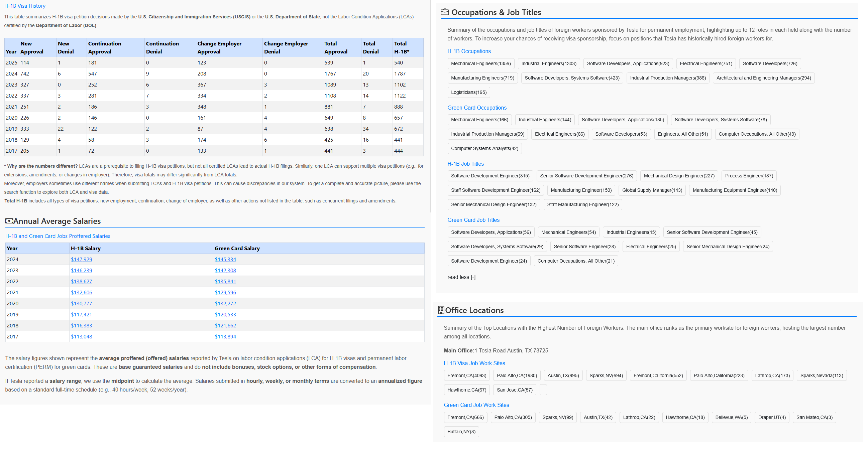
Task: Select the Sparks,NV(694) work site
Action: [x=606, y=375]
